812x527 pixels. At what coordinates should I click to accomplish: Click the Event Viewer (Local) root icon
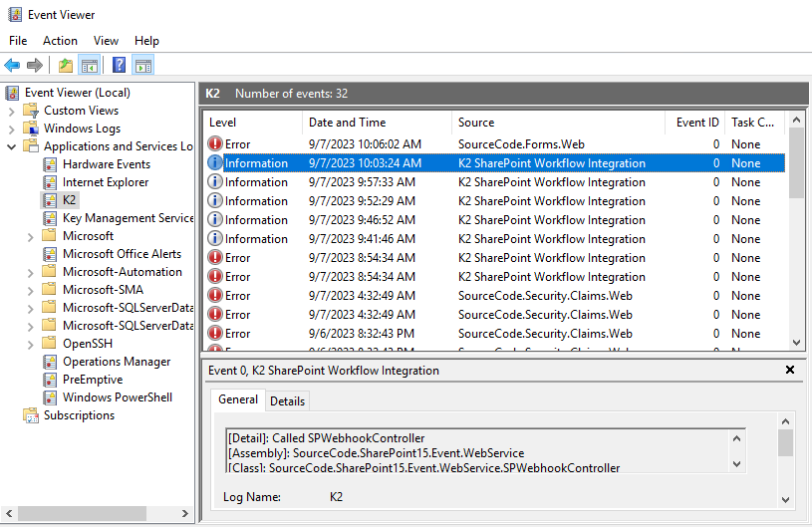coord(12,93)
